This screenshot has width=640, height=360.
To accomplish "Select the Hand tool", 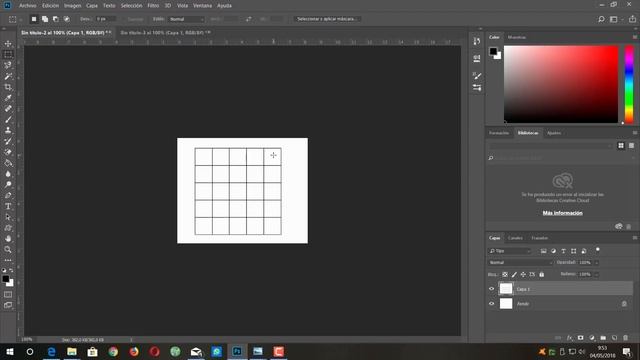I will pos(8,238).
